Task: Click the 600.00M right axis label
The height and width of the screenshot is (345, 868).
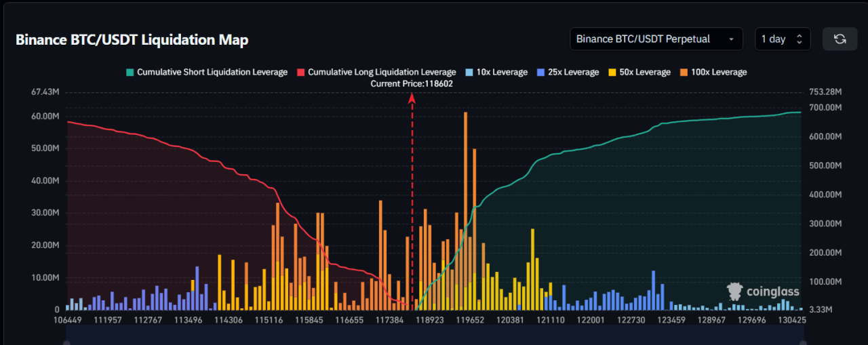Action: click(x=825, y=137)
